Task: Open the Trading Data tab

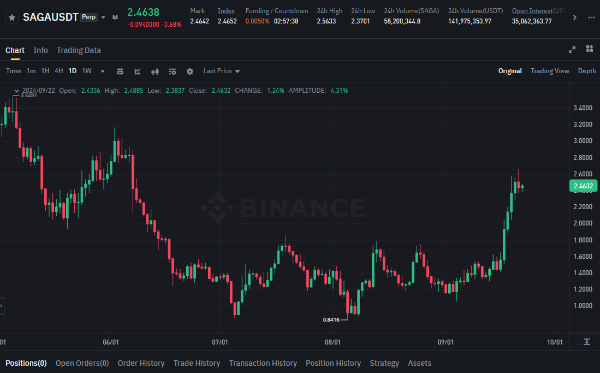Action: [x=79, y=50]
